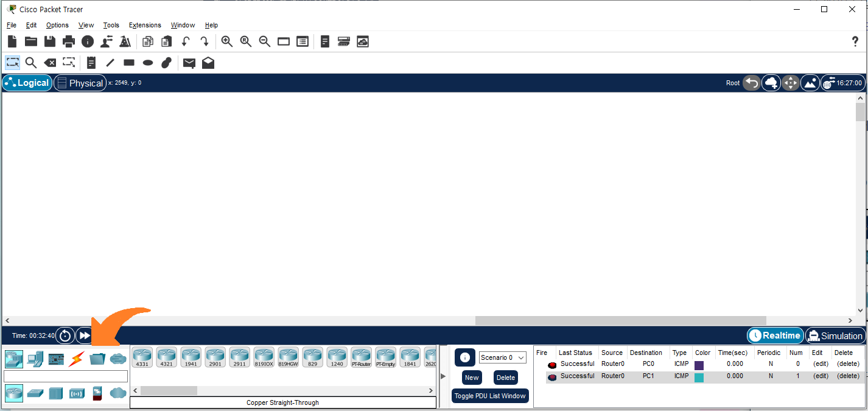
Task: Select the Draw Freeform tool
Action: [x=167, y=63]
